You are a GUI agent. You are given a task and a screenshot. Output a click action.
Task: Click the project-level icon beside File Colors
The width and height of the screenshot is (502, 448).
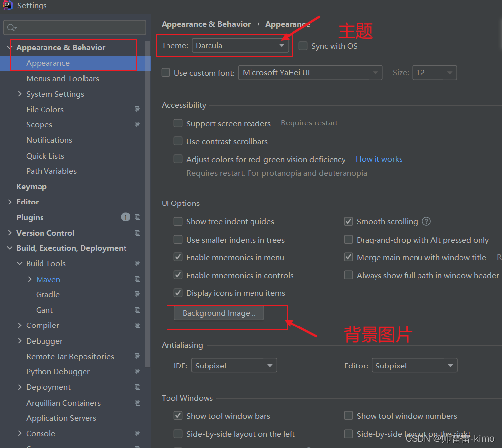(138, 110)
